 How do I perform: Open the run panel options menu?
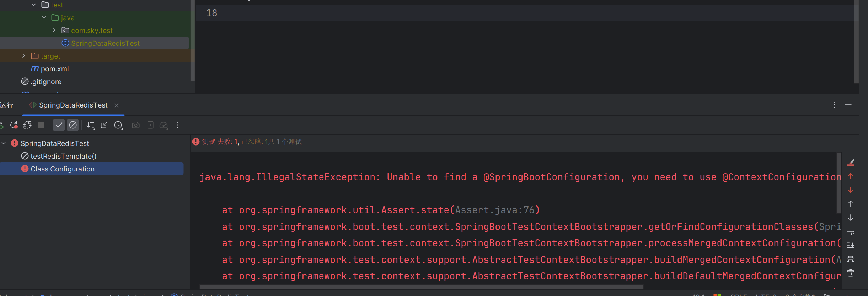click(834, 105)
